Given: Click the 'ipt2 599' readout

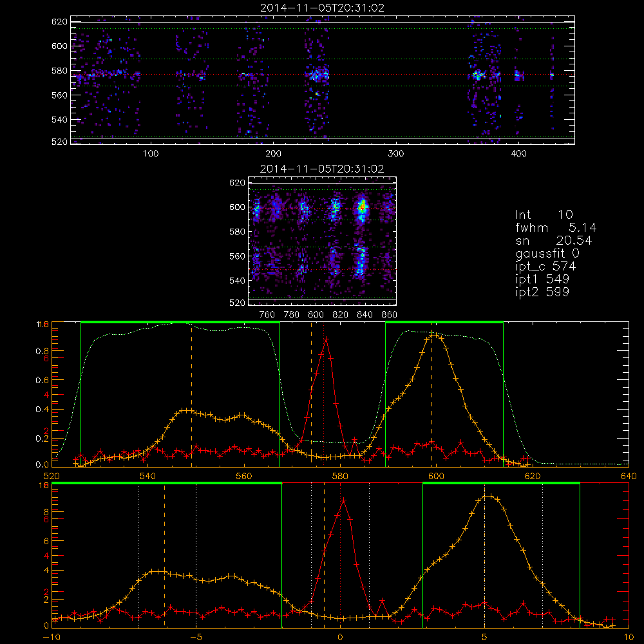Looking at the screenshot, I should tap(542, 292).
